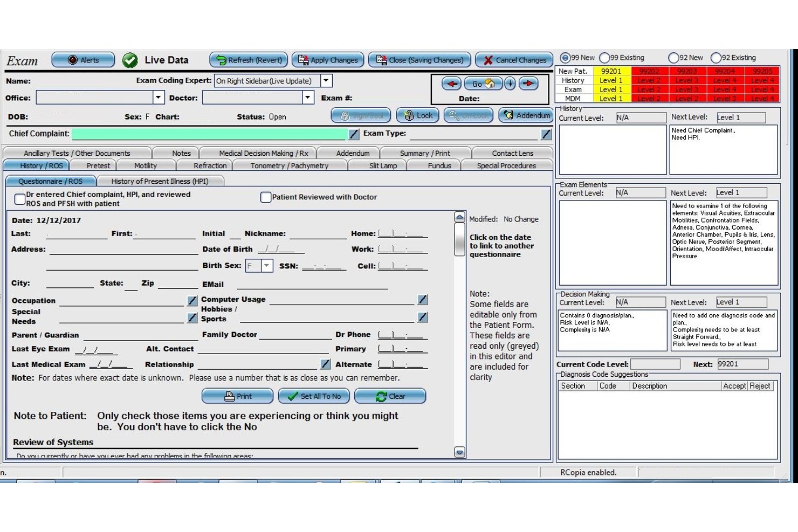
Task: Go to previous exam with left red arrow
Action: click(452, 84)
